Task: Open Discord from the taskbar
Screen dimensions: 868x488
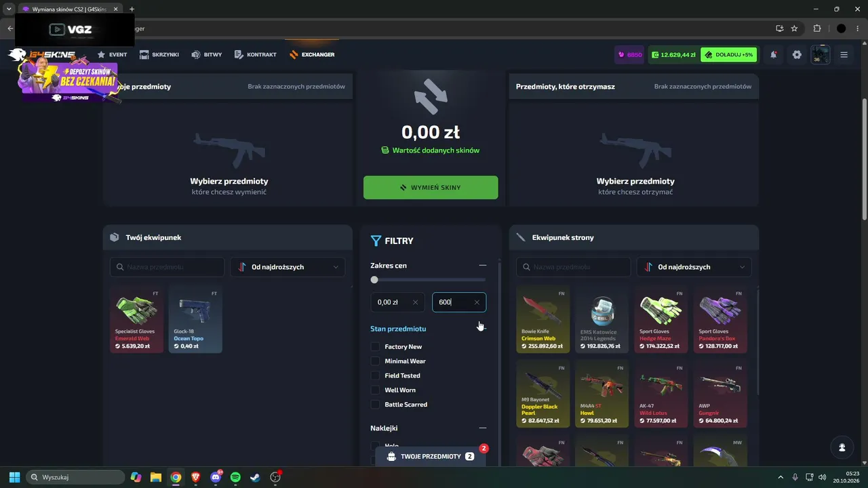Action: (216, 477)
